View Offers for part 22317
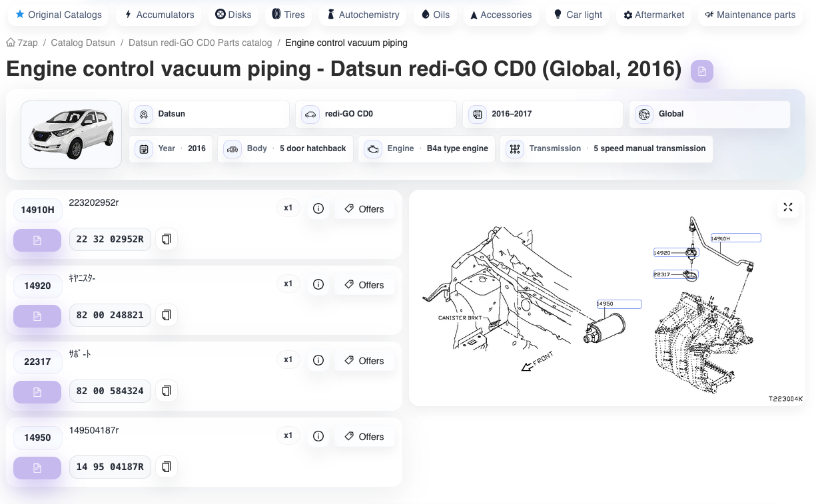Viewport: 816px width, 504px height. pyautogui.click(x=364, y=361)
